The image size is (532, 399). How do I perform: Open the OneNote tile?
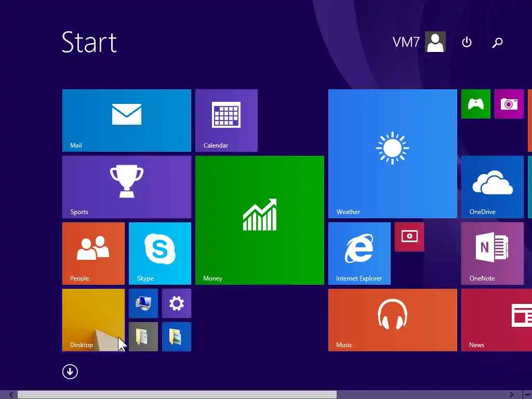tap(493, 254)
